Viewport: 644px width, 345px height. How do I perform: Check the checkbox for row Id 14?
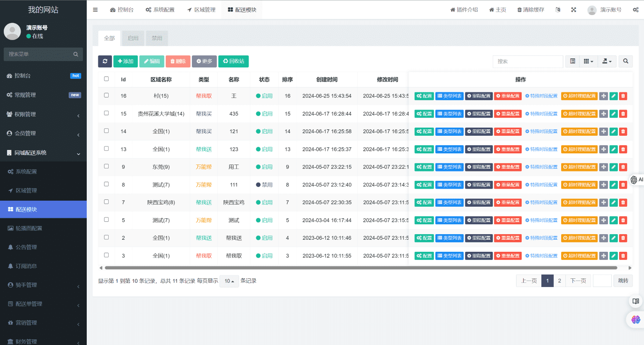pos(106,131)
